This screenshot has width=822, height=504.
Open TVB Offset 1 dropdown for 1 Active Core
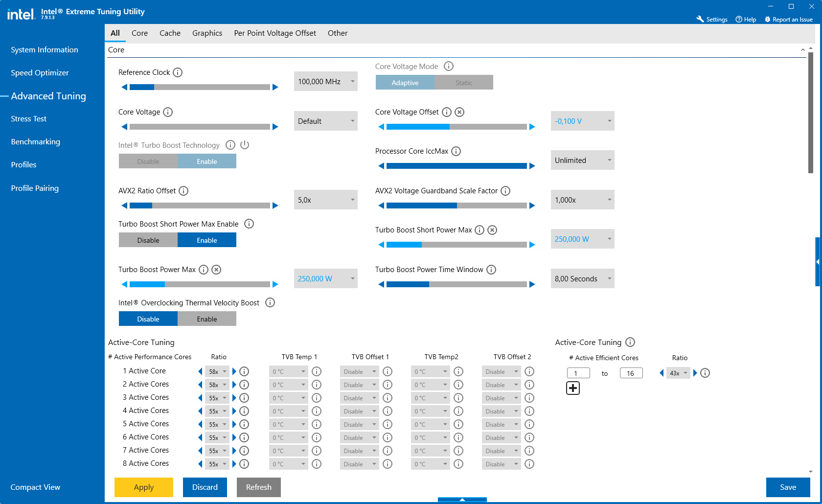click(x=360, y=371)
